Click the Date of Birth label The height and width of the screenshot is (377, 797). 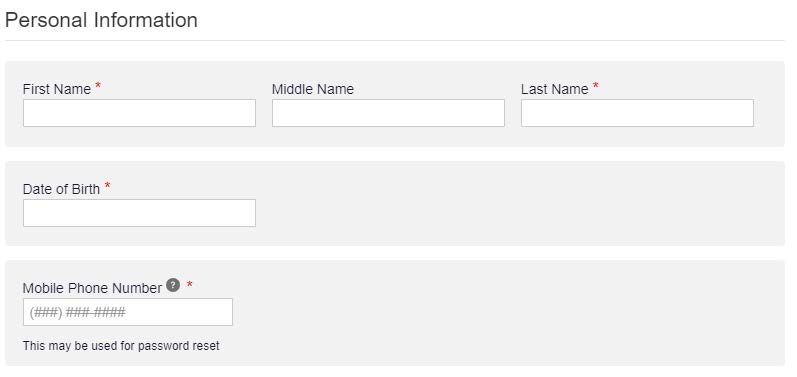(62, 190)
